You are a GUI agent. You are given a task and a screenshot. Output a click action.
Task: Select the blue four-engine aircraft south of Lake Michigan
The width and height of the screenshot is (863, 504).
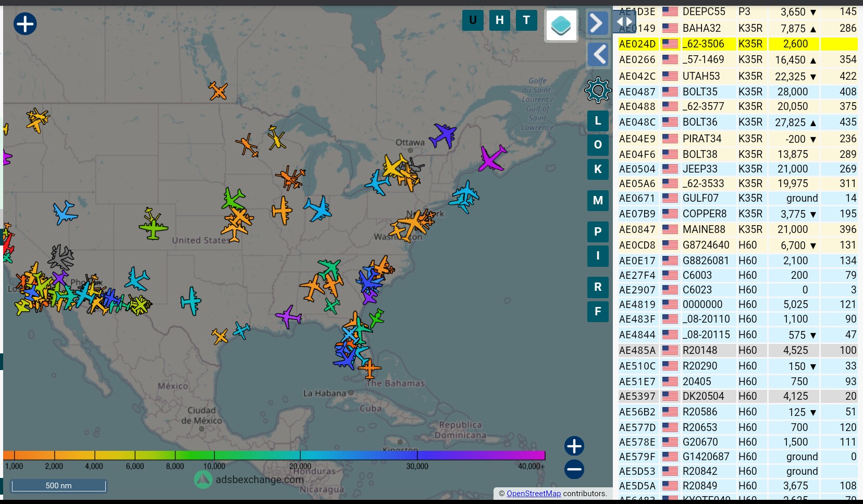point(318,208)
